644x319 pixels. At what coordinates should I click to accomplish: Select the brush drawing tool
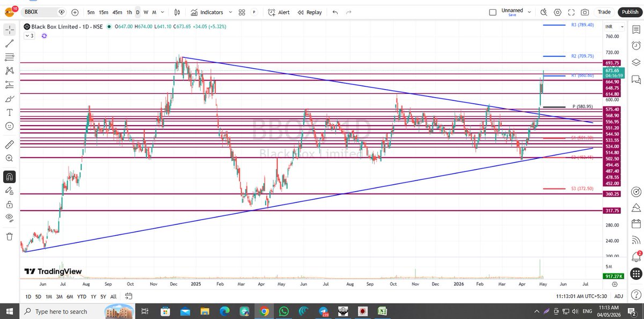click(x=10, y=99)
